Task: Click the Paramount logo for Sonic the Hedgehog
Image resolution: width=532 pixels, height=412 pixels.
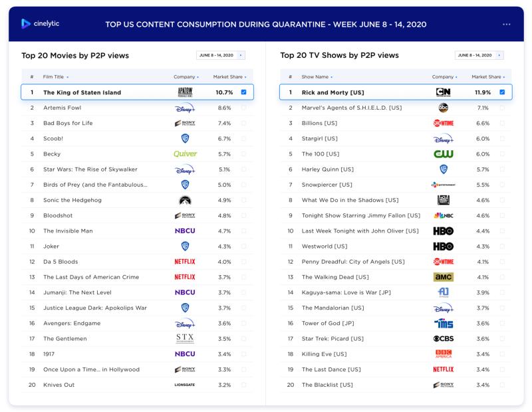Action: pyautogui.click(x=185, y=200)
